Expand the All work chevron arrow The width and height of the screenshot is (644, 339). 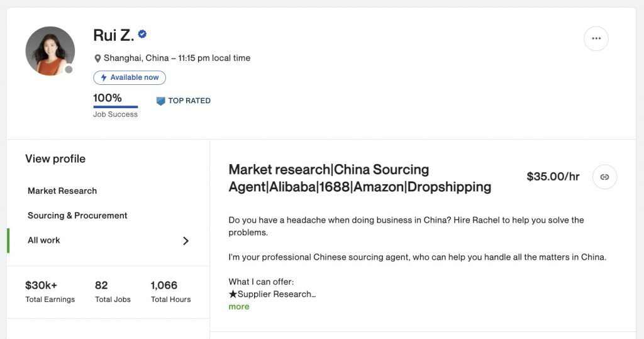186,241
